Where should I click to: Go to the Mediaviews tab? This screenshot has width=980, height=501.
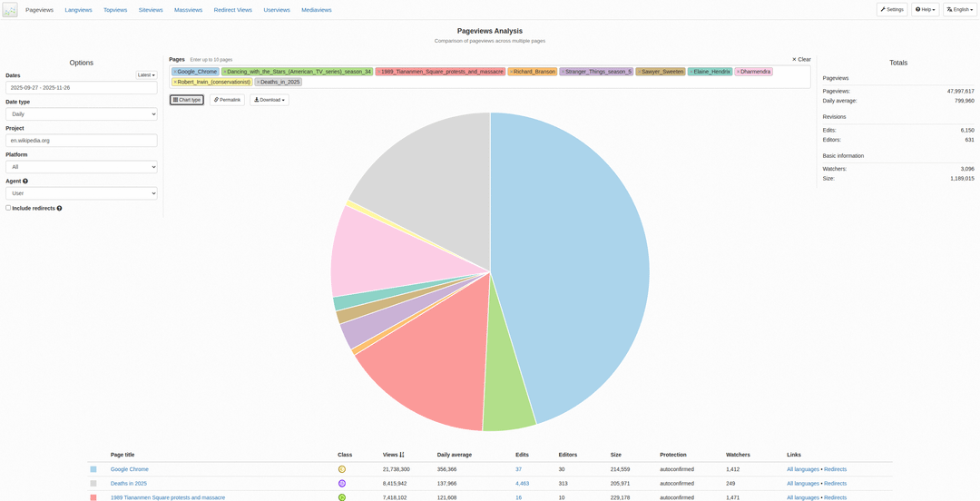(x=317, y=10)
